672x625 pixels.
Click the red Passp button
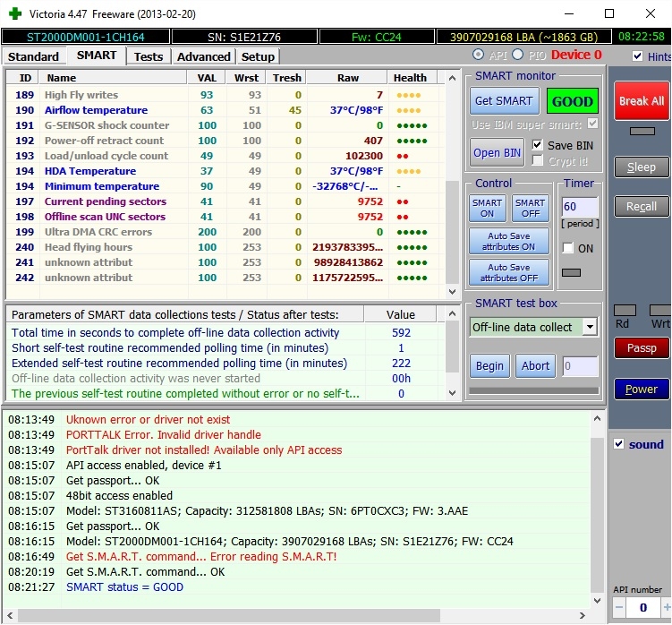[x=642, y=348]
